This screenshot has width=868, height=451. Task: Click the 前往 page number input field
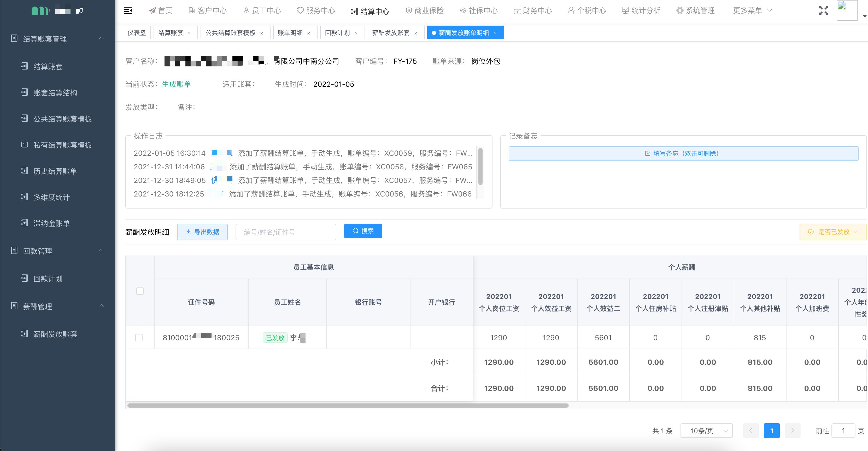[843, 430]
